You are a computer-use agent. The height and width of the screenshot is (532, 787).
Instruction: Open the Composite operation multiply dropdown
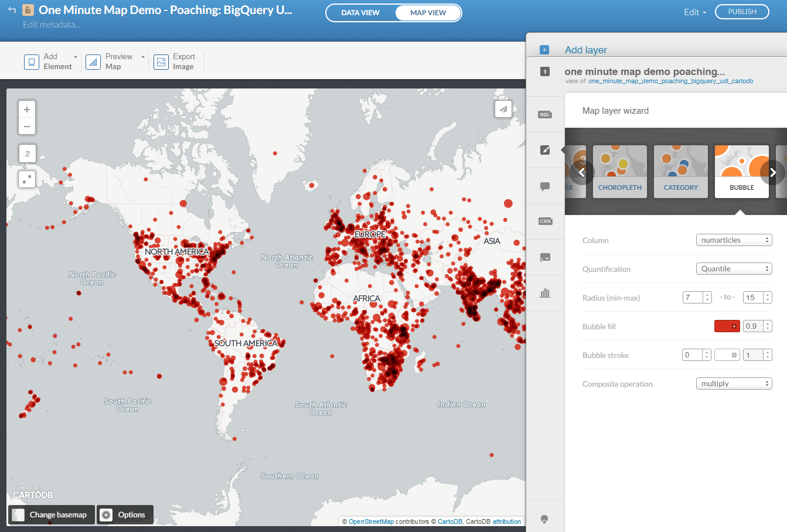coord(734,383)
